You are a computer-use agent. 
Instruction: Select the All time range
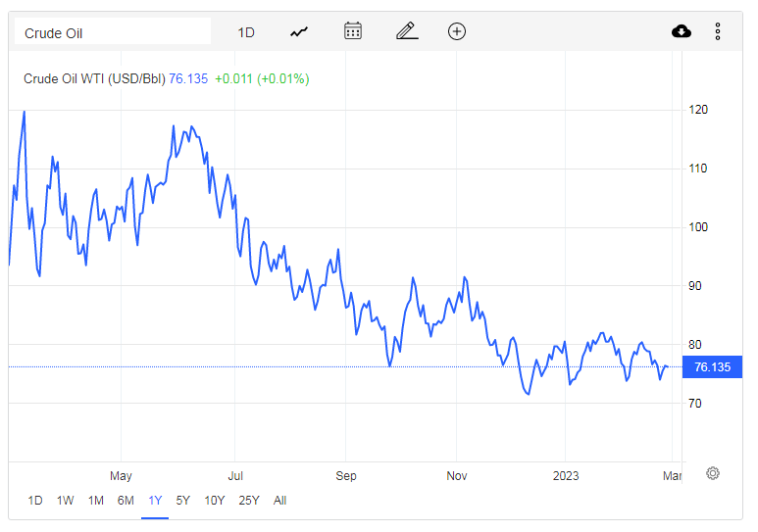279,500
